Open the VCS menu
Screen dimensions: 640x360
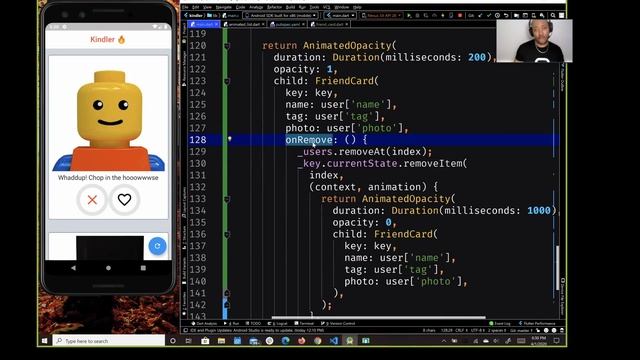(327, 7)
